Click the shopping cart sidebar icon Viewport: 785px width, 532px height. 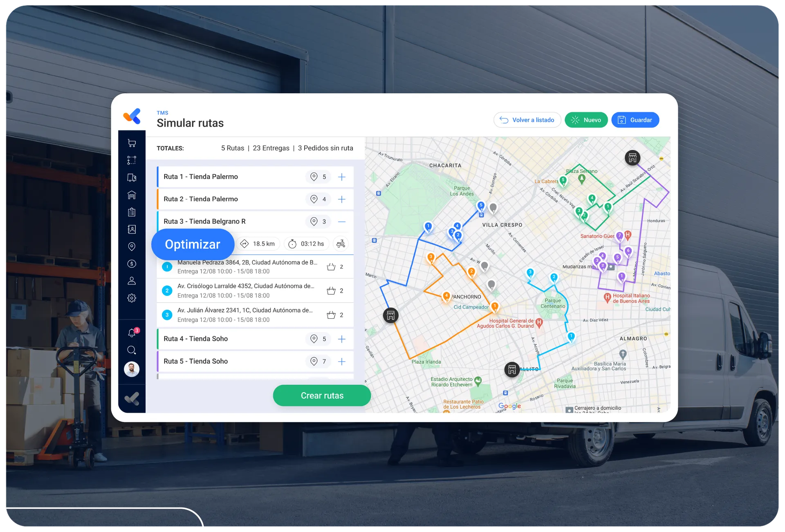click(x=132, y=143)
